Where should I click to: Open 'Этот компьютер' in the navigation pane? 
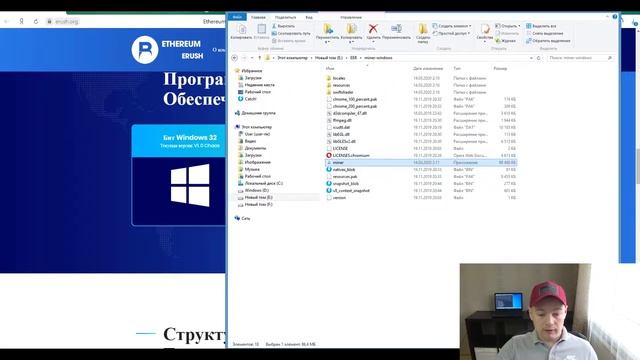(256, 127)
